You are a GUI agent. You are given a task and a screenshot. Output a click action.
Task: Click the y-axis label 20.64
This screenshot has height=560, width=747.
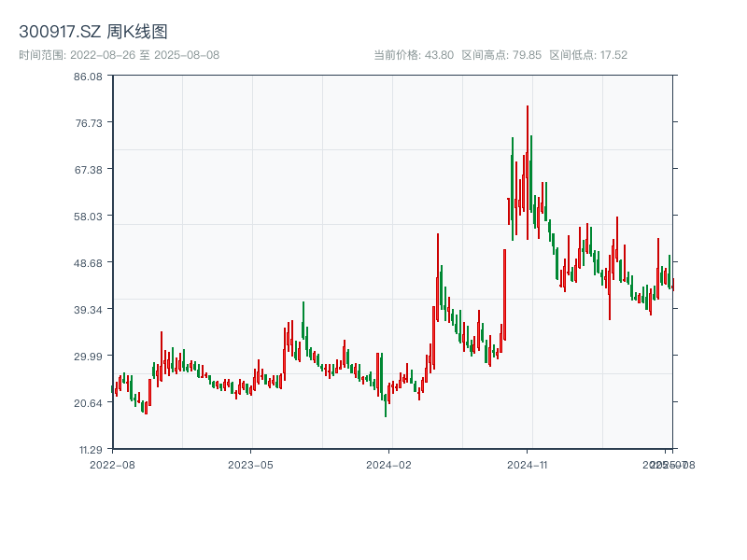tap(88, 403)
